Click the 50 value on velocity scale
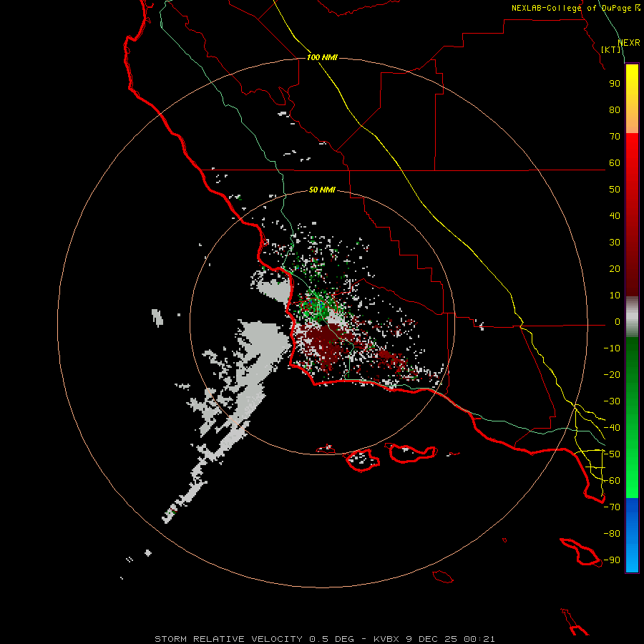 (x=615, y=190)
